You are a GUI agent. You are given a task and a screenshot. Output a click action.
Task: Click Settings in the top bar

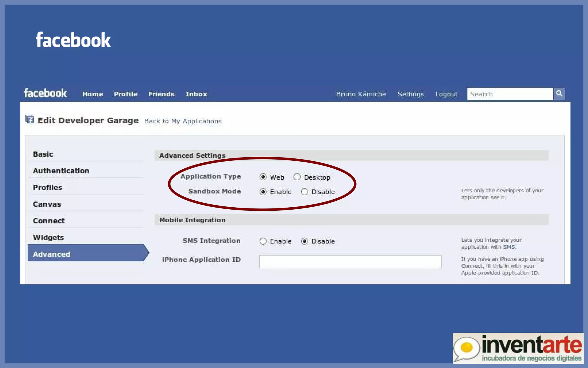tap(411, 94)
